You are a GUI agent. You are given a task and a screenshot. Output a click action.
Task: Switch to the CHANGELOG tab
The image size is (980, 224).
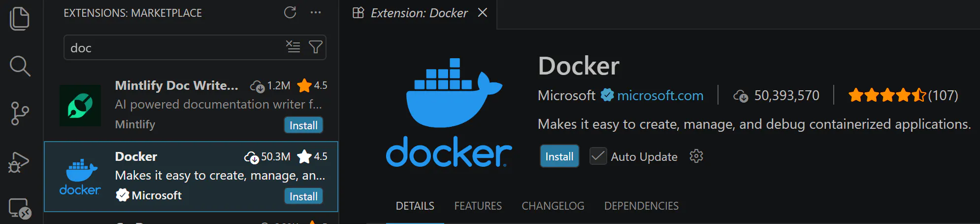click(x=553, y=206)
